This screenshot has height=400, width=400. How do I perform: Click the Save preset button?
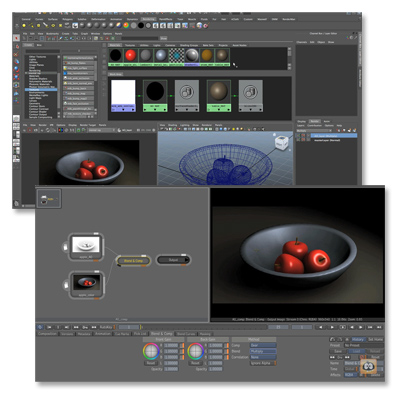click(x=338, y=351)
